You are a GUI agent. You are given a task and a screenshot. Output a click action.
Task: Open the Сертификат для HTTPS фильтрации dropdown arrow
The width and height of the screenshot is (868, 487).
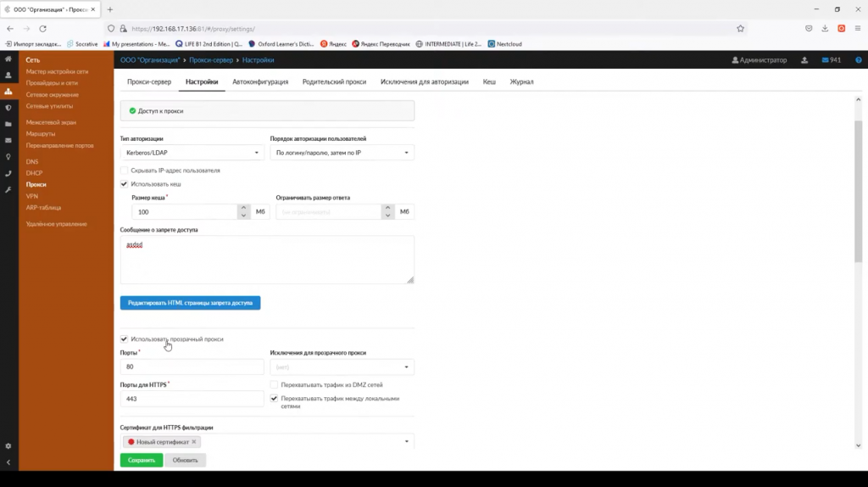[406, 441]
